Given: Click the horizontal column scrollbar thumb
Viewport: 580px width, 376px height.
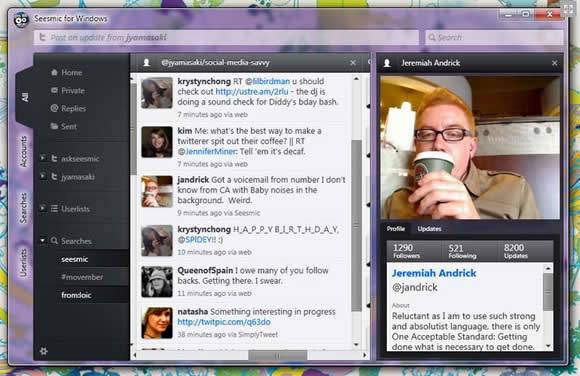Looking at the screenshot, I should pos(278,355).
